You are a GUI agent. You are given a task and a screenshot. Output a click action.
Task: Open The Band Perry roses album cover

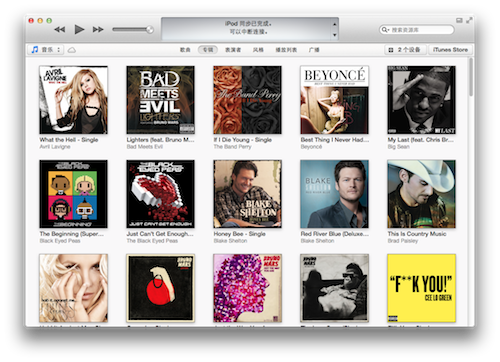coord(247,100)
